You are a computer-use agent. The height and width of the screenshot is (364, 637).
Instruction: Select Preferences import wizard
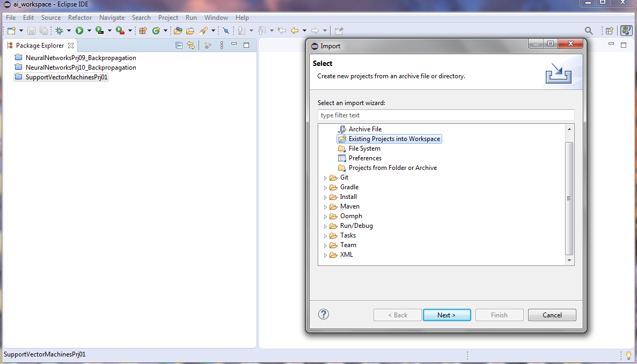365,158
